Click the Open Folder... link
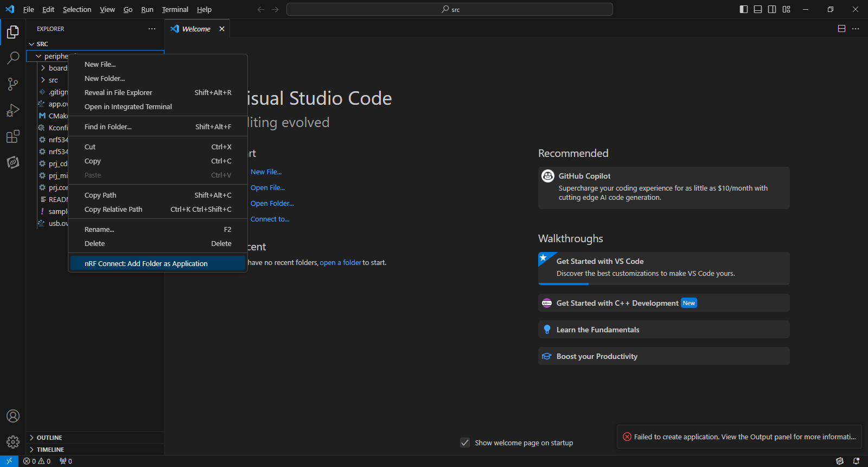868x467 pixels. pyautogui.click(x=272, y=204)
